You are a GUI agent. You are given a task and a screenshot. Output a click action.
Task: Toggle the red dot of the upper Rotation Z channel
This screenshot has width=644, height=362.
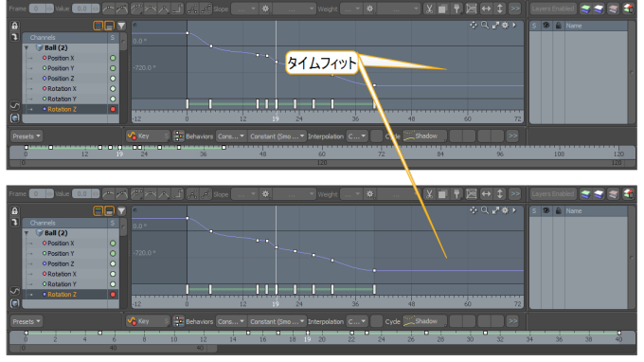tap(113, 109)
